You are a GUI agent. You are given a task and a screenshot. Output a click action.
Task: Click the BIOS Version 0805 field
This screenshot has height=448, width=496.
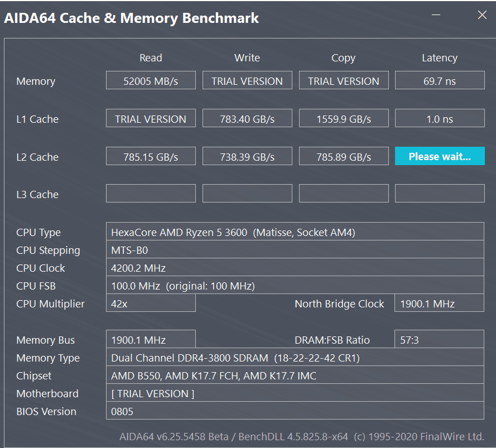pos(295,411)
